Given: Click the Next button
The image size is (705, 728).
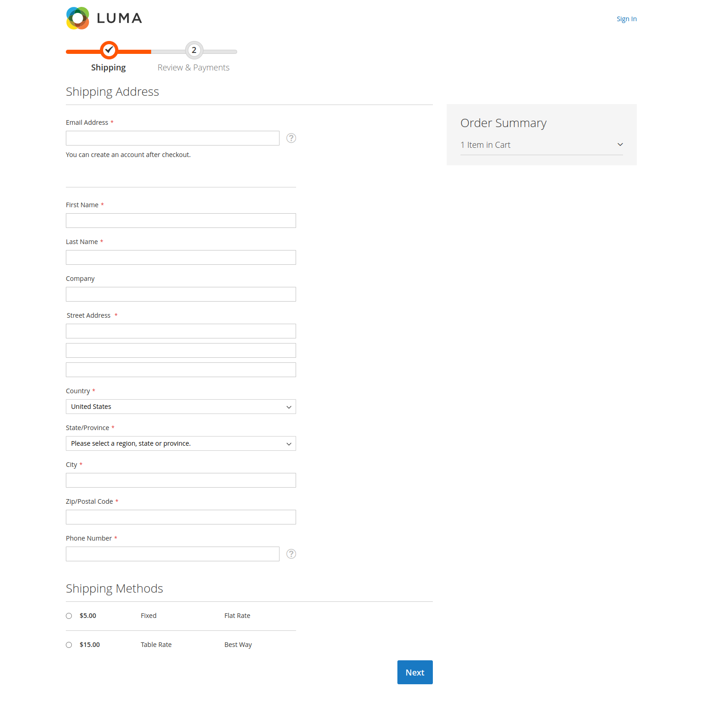Looking at the screenshot, I should (x=414, y=672).
